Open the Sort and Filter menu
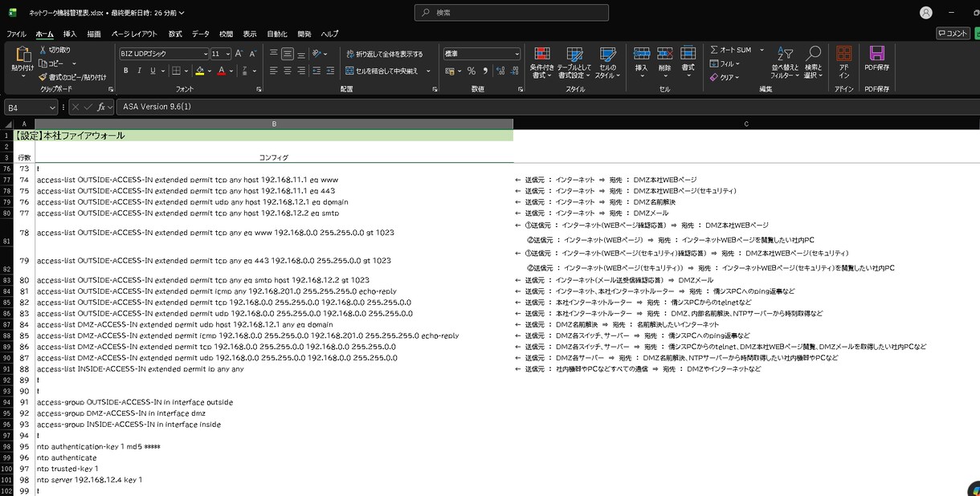This screenshot has height=496, width=980. coord(786,62)
